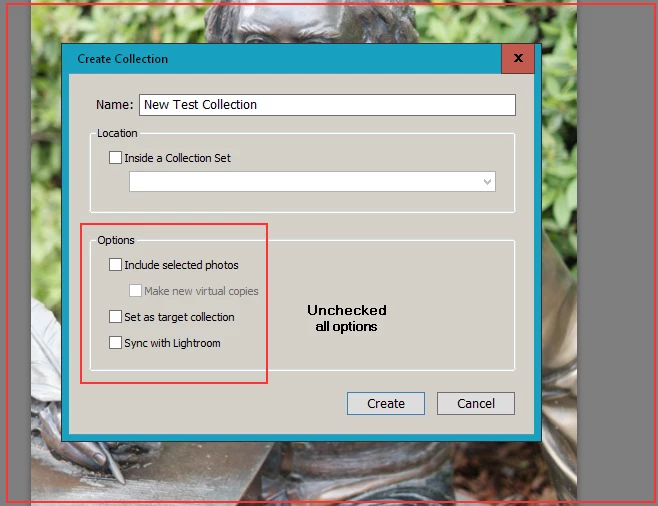Click the Name text field
The height and width of the screenshot is (506, 658).
327,105
